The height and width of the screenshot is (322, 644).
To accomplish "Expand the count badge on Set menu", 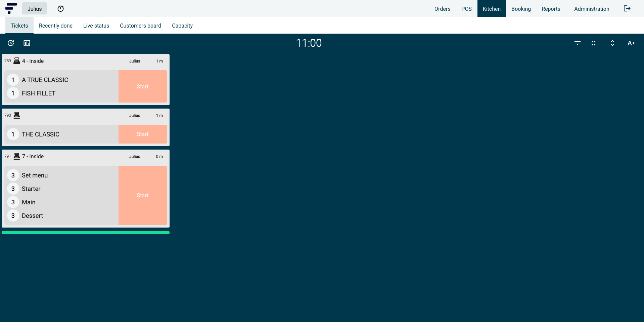I will 13,175.
